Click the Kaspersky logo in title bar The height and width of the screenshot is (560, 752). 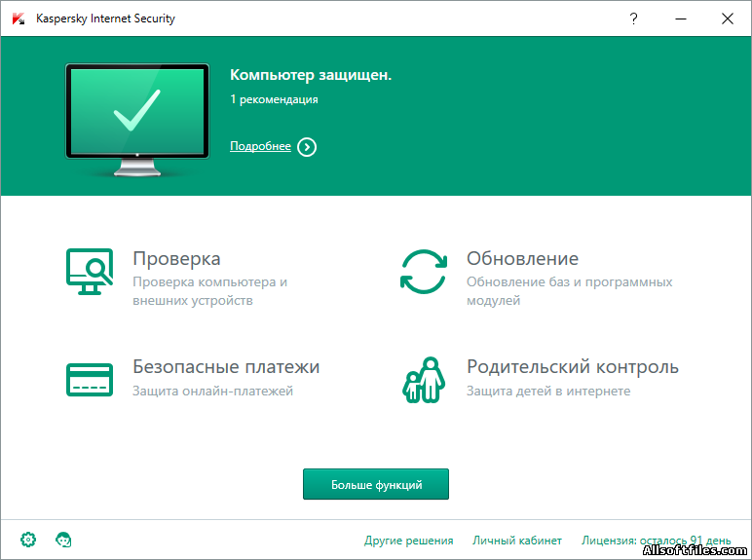click(19, 19)
